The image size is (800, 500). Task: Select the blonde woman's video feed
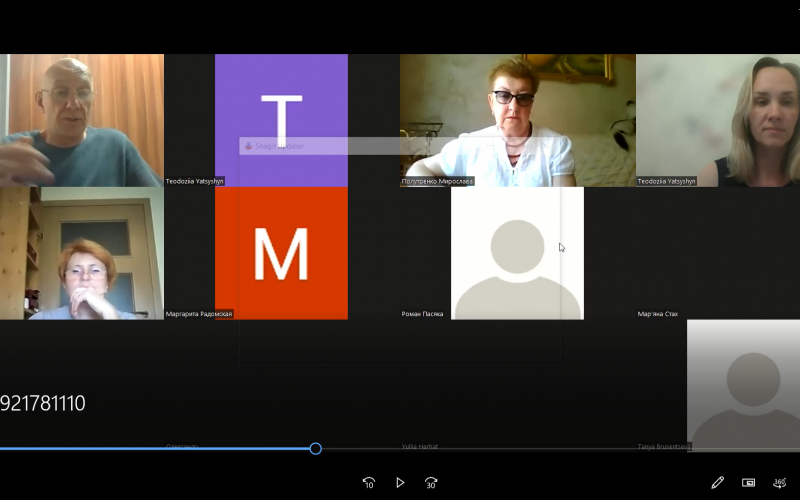pyautogui.click(x=718, y=120)
